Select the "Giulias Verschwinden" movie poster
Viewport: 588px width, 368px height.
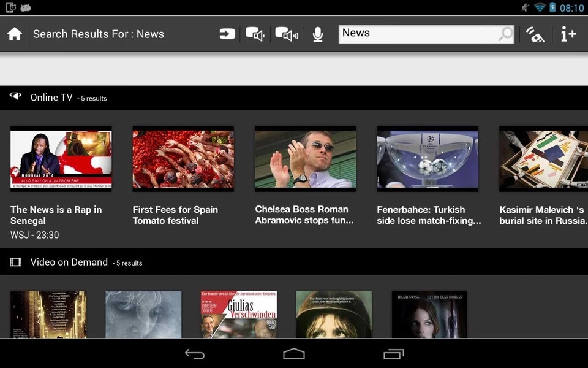click(x=239, y=315)
